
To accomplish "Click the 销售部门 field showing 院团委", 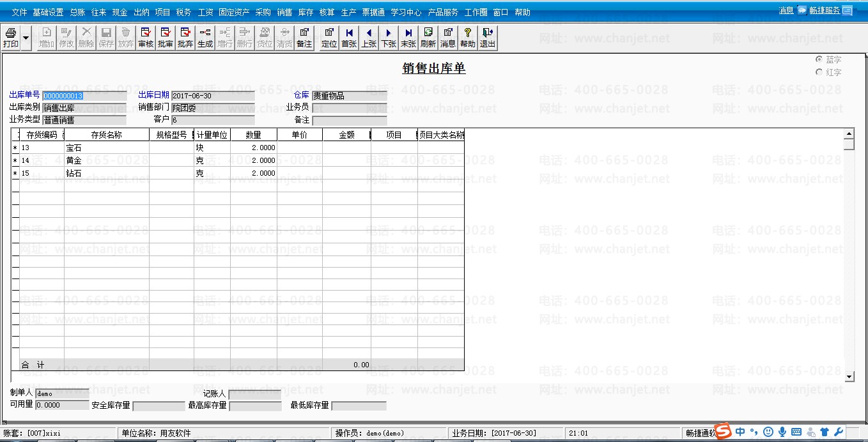I will point(212,108).
